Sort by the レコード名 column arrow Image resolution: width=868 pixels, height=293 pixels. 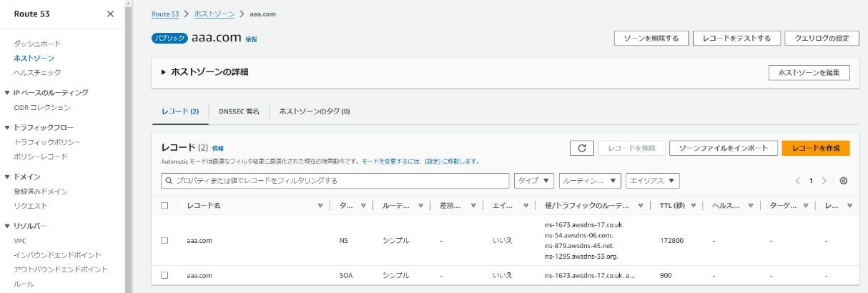coord(320,206)
